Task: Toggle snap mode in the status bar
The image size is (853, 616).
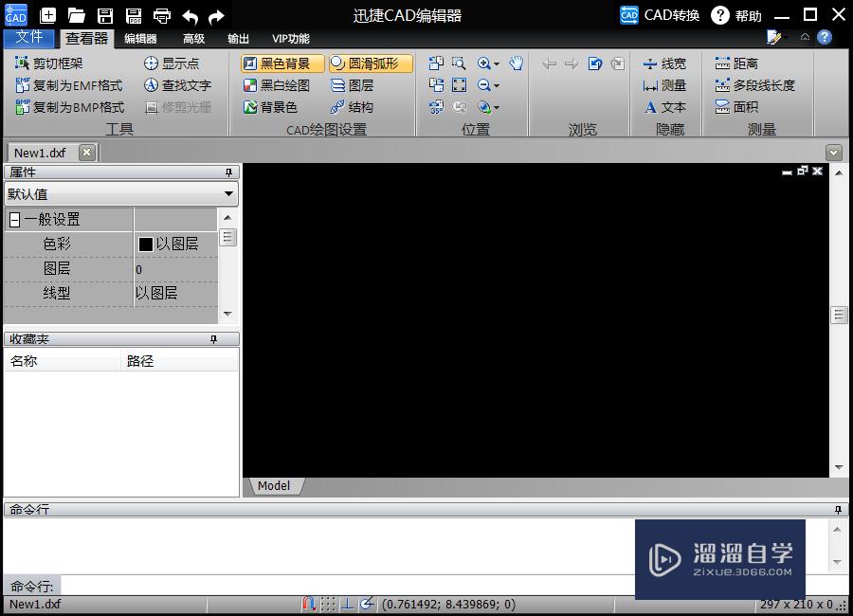Action: click(309, 604)
